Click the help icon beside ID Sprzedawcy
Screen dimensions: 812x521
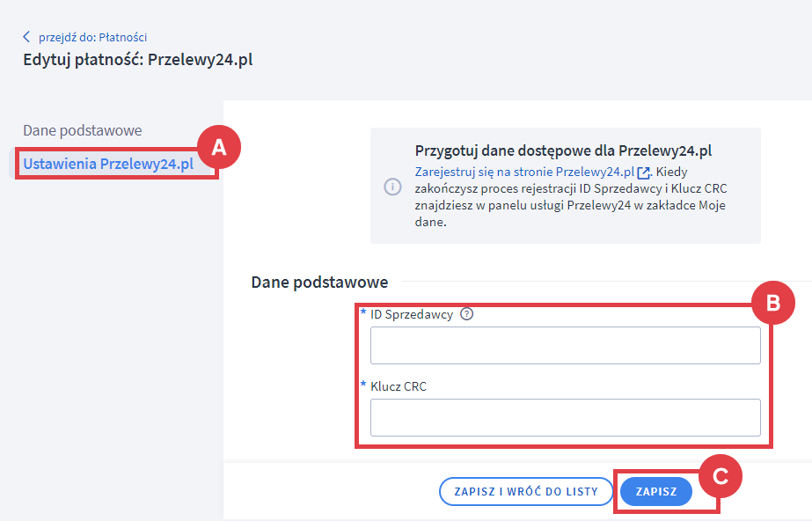coord(466,314)
